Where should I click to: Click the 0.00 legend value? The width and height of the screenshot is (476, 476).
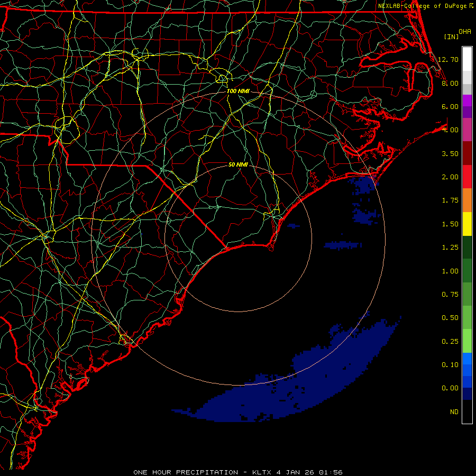tap(450, 388)
